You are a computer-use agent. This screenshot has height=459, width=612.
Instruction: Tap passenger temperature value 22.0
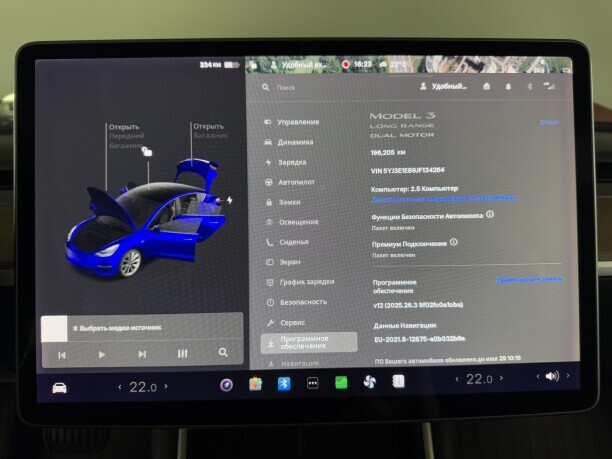point(479,379)
